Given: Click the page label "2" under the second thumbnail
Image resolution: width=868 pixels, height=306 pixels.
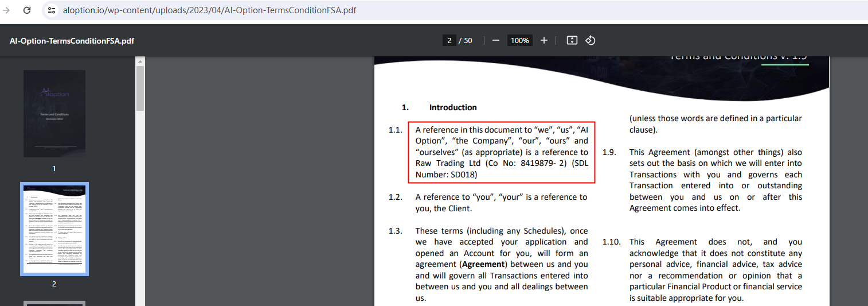Looking at the screenshot, I should [54, 284].
